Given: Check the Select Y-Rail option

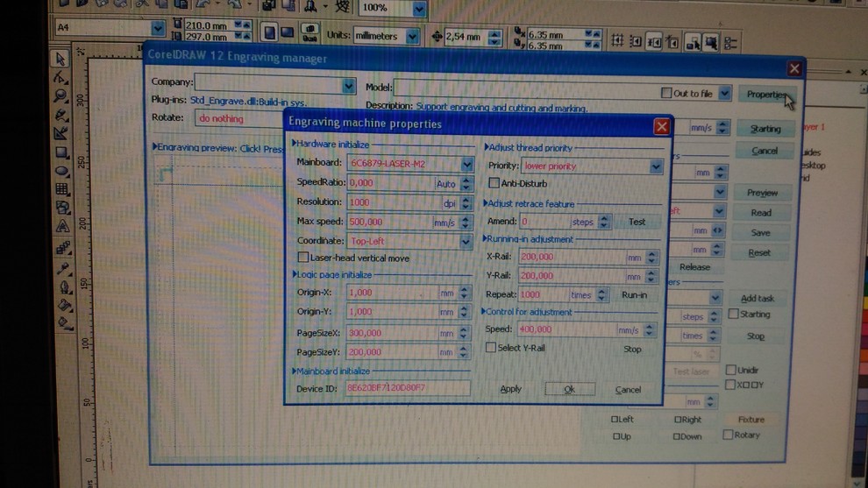Looking at the screenshot, I should pos(491,348).
